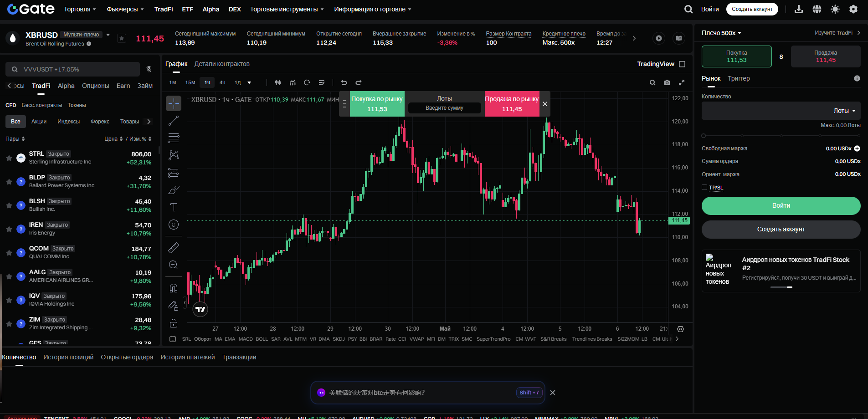Open the Лоты unit dropdown
The width and height of the screenshot is (868, 419).
coord(844,111)
